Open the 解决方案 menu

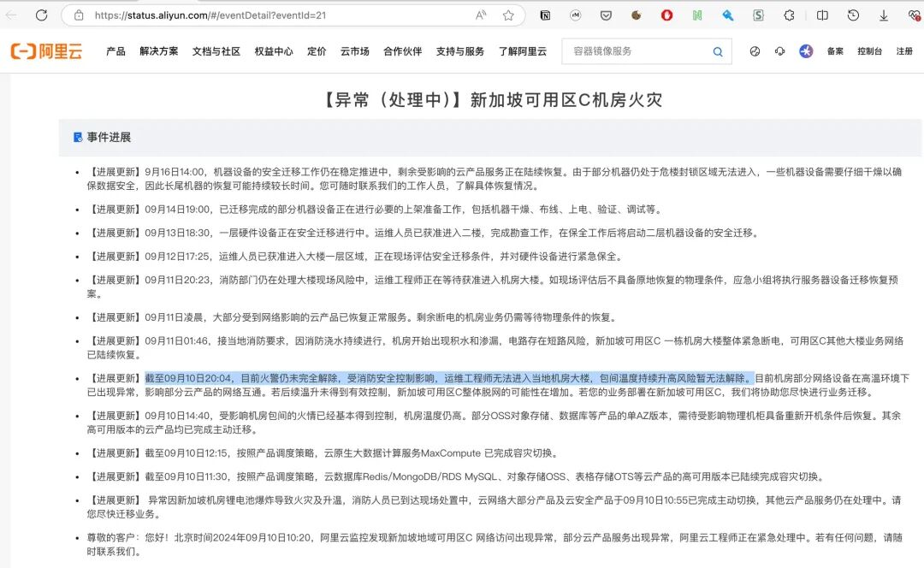[158, 51]
